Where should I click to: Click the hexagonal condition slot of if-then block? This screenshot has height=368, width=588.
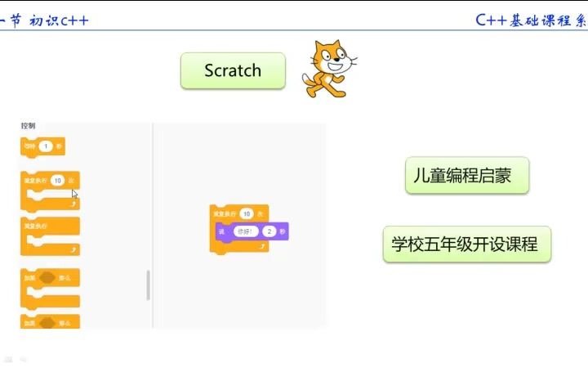[x=47, y=278]
